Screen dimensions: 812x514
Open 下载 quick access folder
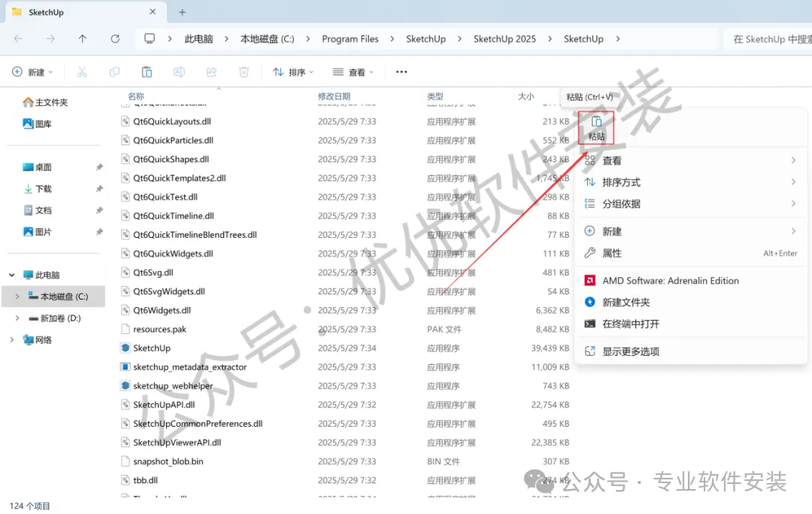click(x=38, y=189)
